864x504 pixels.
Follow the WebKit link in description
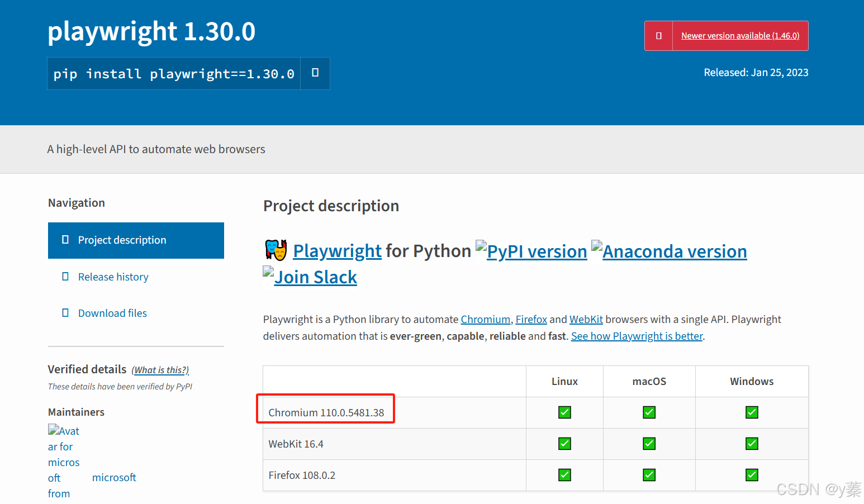click(586, 319)
